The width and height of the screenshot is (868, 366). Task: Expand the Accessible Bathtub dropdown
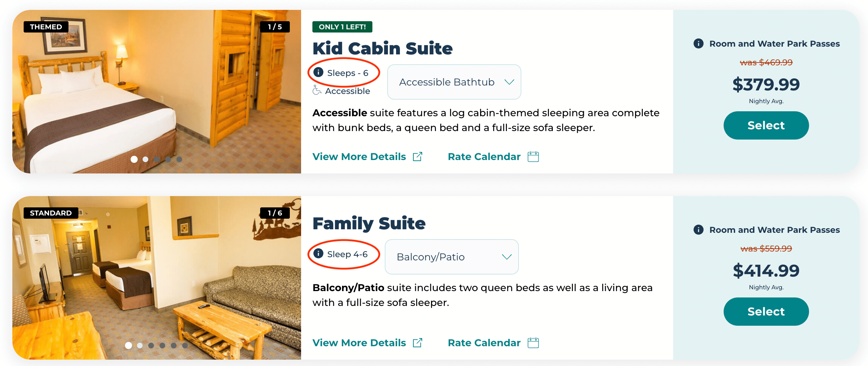pyautogui.click(x=454, y=82)
